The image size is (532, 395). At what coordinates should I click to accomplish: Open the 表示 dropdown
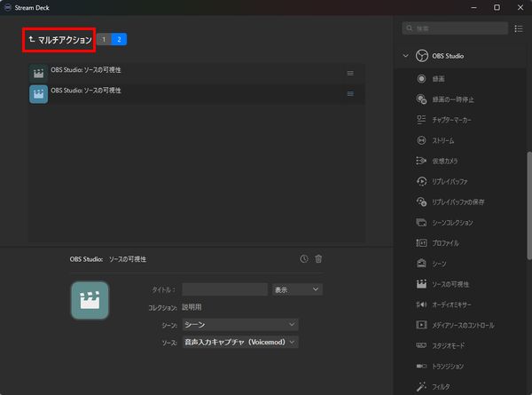click(297, 289)
